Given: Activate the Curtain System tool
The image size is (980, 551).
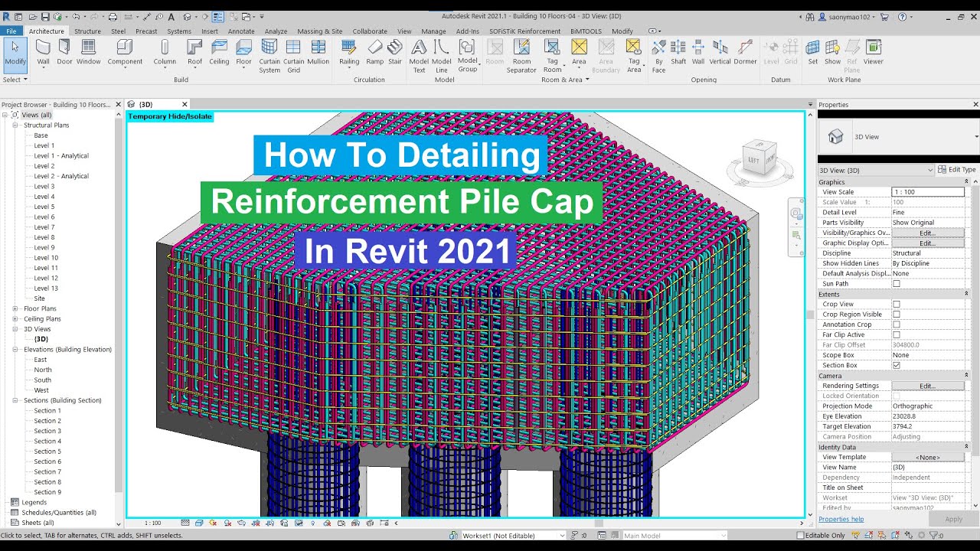Looking at the screenshot, I should coord(269,56).
